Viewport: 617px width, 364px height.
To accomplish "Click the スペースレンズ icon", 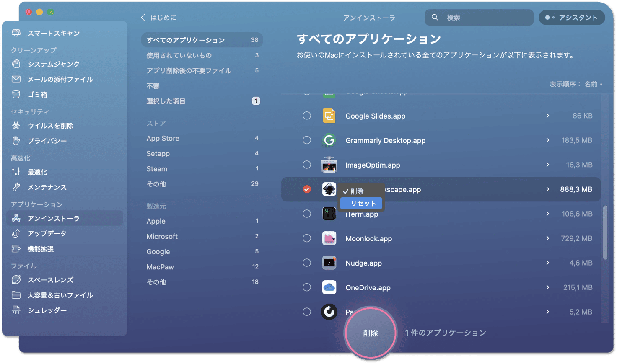I will tap(16, 280).
